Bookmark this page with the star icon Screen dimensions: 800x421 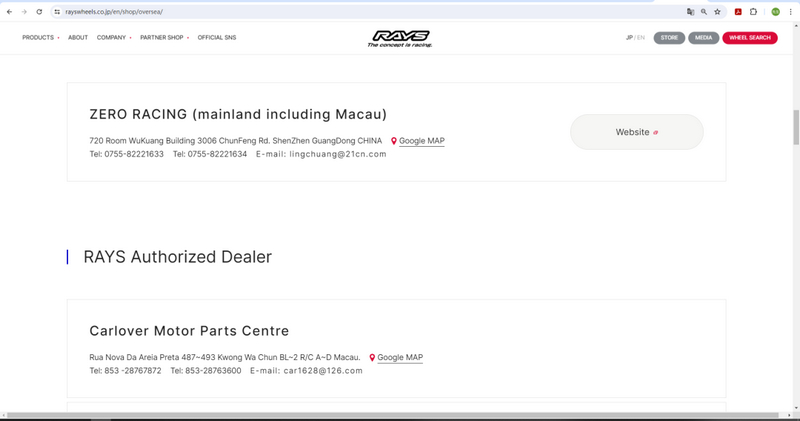(x=718, y=12)
